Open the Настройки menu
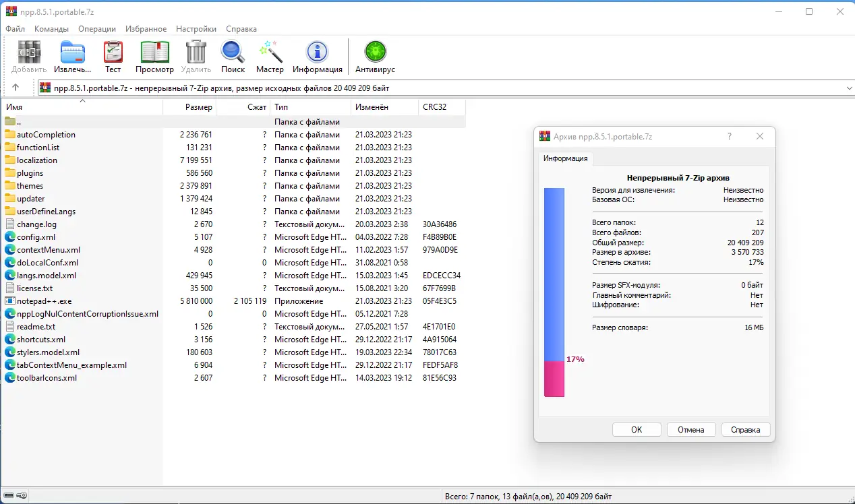The width and height of the screenshot is (855, 504). 196,29
